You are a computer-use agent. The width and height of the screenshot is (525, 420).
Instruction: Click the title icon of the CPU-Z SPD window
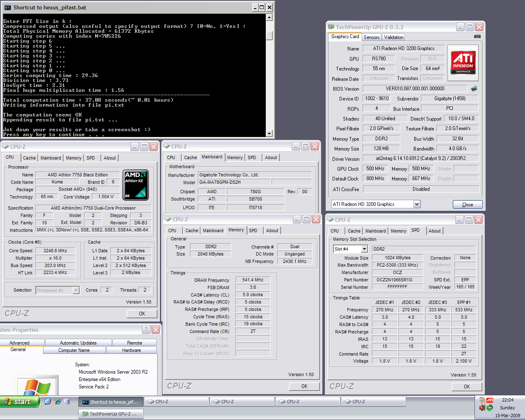point(331,220)
